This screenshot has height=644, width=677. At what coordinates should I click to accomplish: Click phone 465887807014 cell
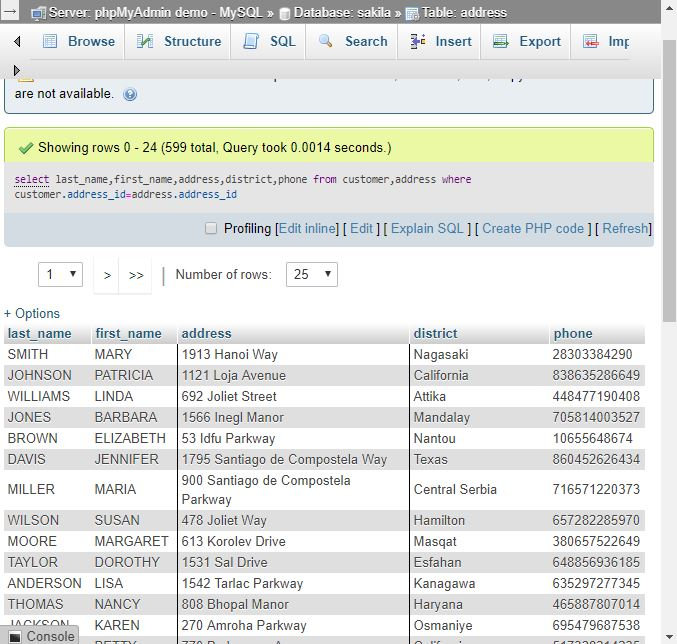pyautogui.click(x=597, y=604)
